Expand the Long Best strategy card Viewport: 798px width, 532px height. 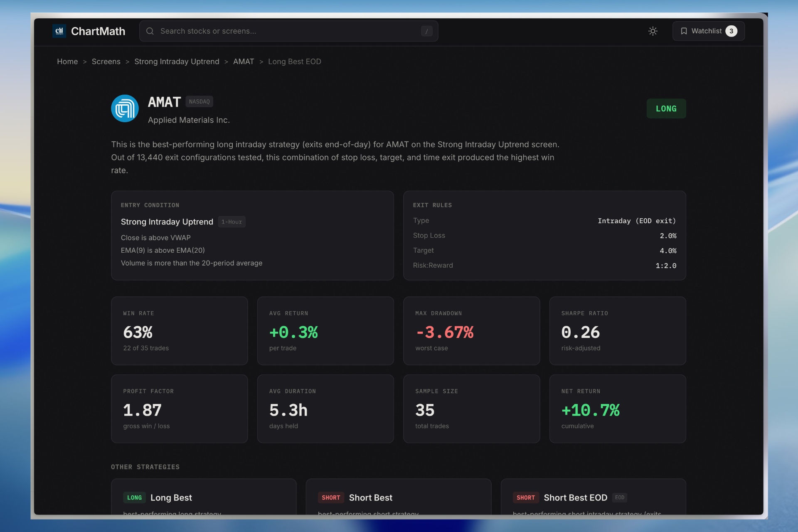[203, 498]
